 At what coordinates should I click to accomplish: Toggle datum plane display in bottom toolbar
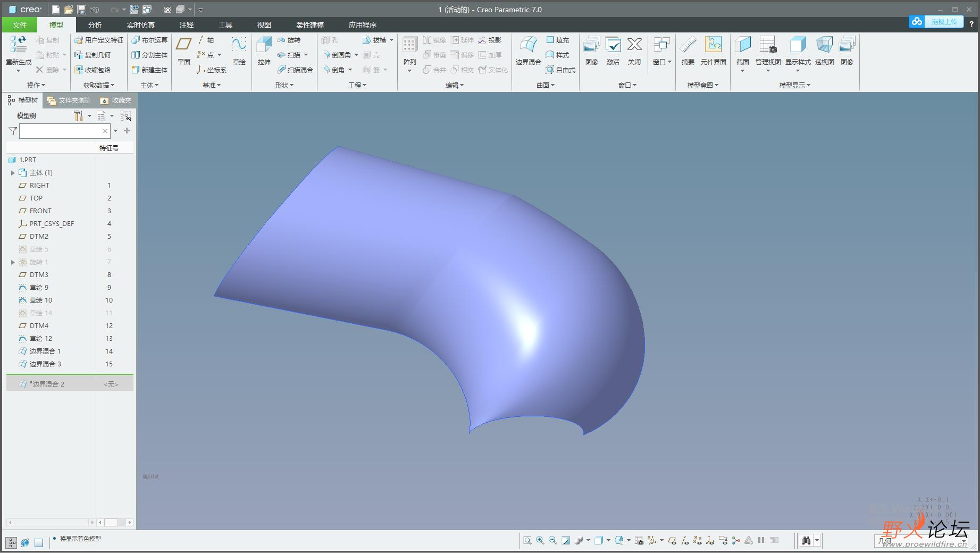pos(672,540)
